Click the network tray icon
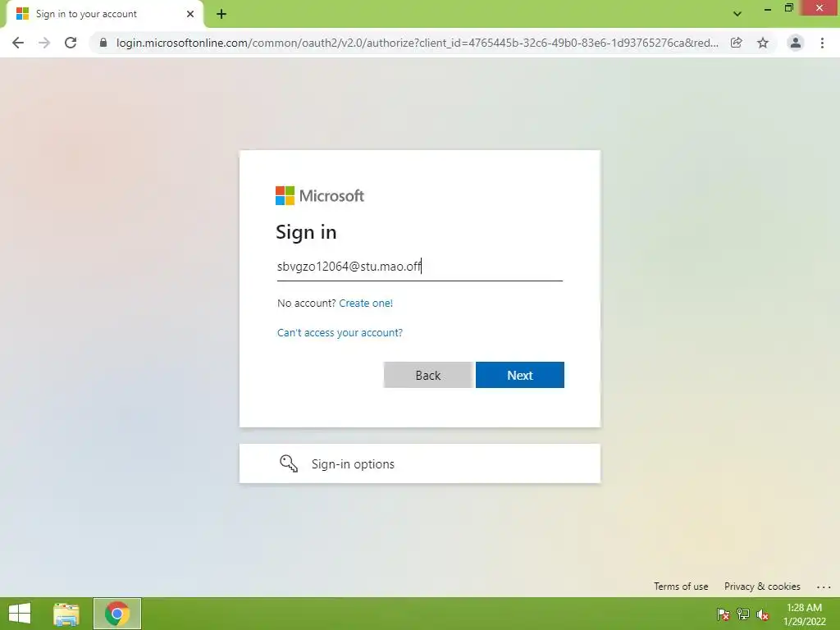The width and height of the screenshot is (840, 630). (743, 614)
